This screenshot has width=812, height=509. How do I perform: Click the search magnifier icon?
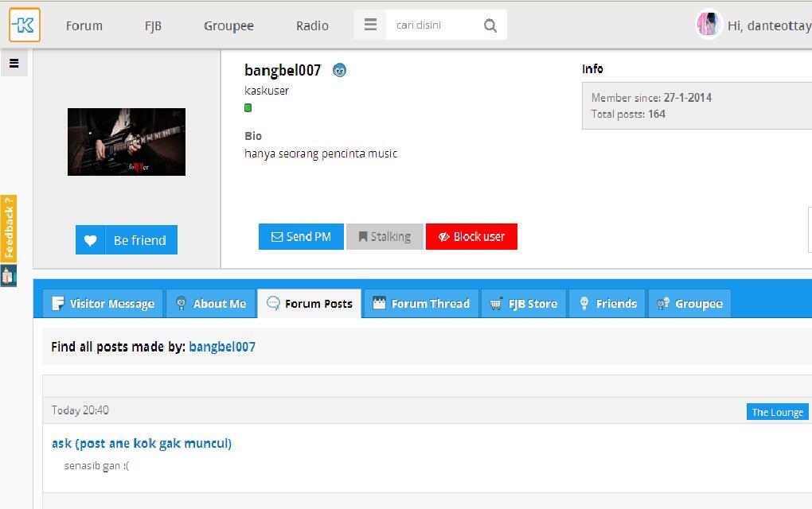tap(490, 25)
